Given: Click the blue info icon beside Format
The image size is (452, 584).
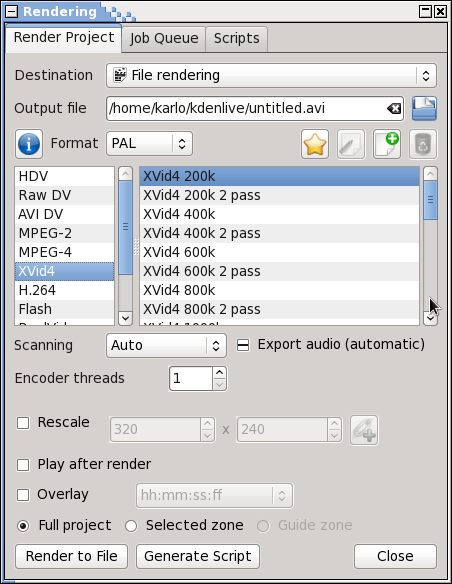Looking at the screenshot, I should [29, 144].
